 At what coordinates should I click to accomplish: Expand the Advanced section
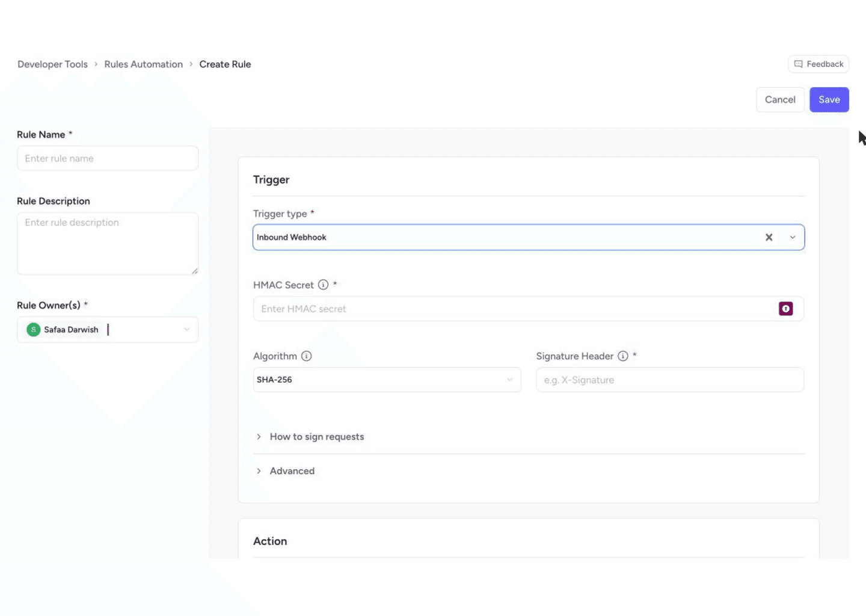click(x=285, y=471)
